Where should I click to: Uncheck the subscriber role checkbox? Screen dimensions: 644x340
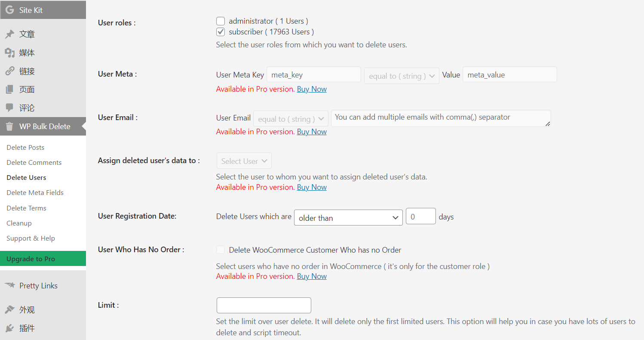[221, 32]
